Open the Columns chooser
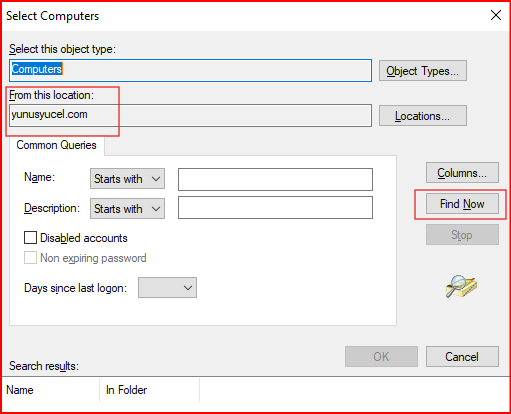This screenshot has width=511, height=414. pos(462,173)
